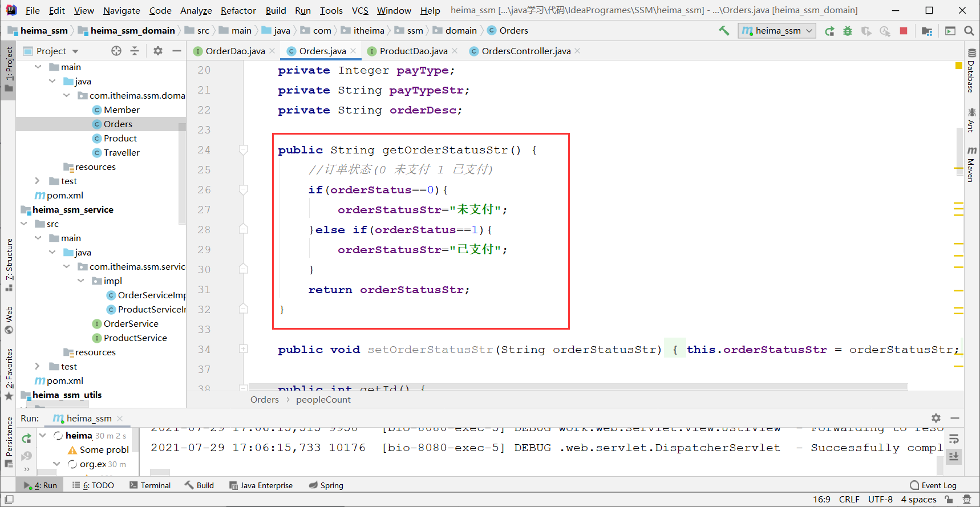Click the Collapse All icon in Project panel
Viewport: 980px width, 507px height.
(x=135, y=51)
